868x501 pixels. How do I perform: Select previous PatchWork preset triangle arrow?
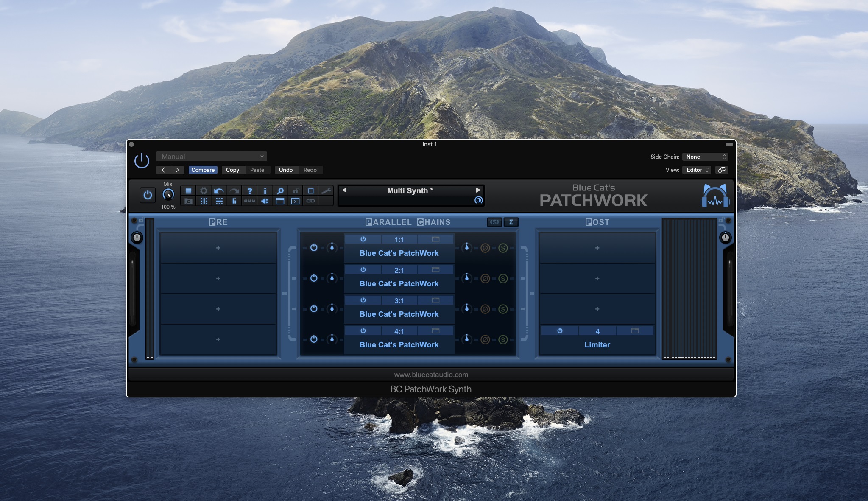(344, 190)
